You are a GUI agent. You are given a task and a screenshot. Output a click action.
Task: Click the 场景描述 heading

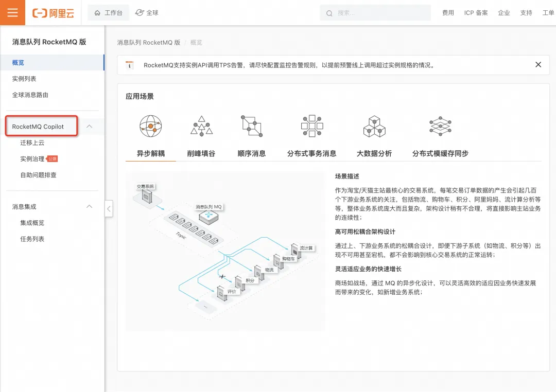pyautogui.click(x=347, y=176)
